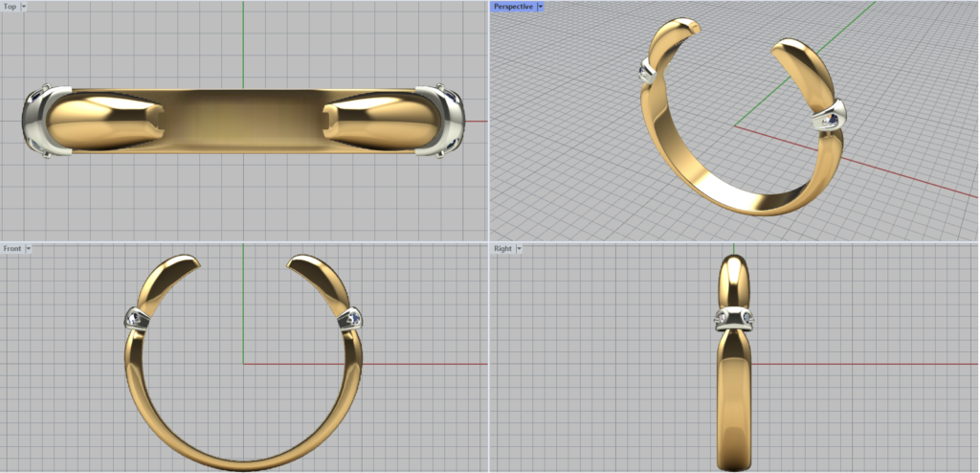Select the right gemstone setting in Front view
The width and height of the screenshot is (980, 473).
click(x=350, y=317)
